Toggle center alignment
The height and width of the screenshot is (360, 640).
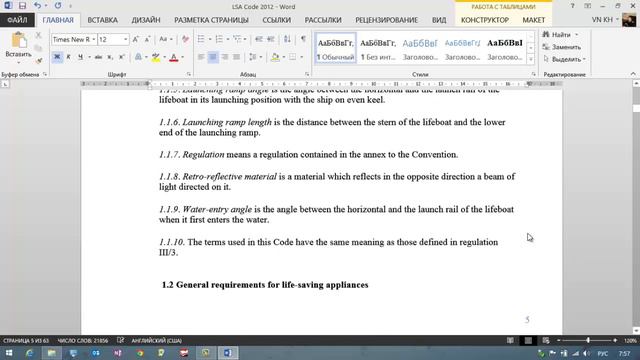click(213, 57)
